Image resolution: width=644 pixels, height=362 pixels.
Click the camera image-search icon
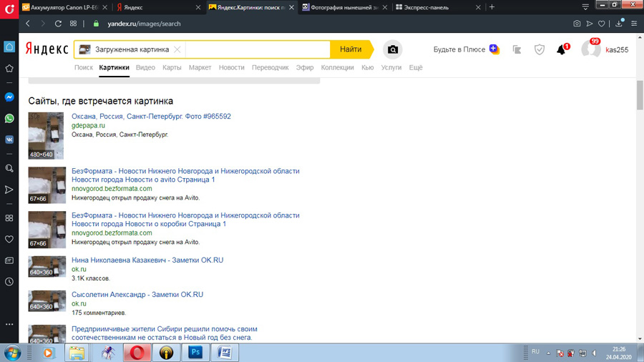(x=392, y=49)
